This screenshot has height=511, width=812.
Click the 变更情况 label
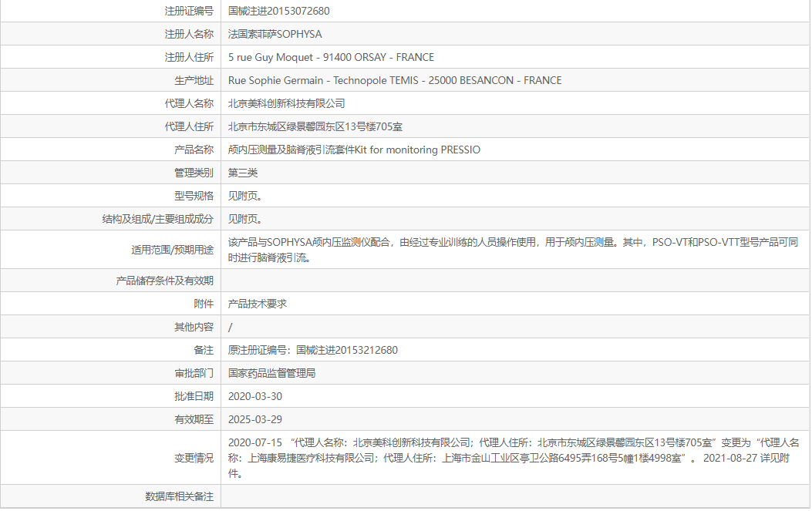[194, 458]
